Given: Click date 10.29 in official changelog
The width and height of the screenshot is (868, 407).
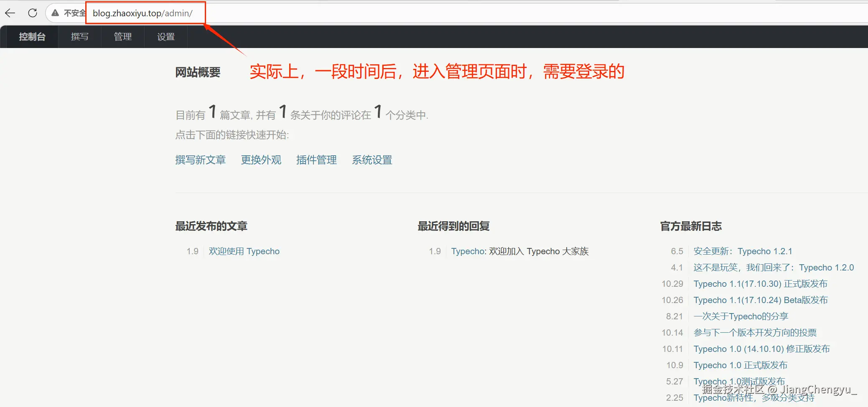Looking at the screenshot, I should [x=672, y=284].
